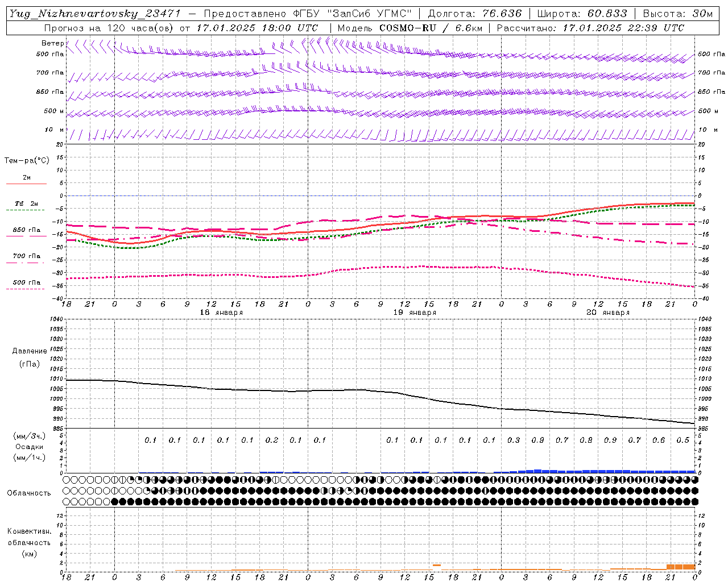Click the Давление panel label
Screen dimensions: 728x582
click(x=30, y=351)
